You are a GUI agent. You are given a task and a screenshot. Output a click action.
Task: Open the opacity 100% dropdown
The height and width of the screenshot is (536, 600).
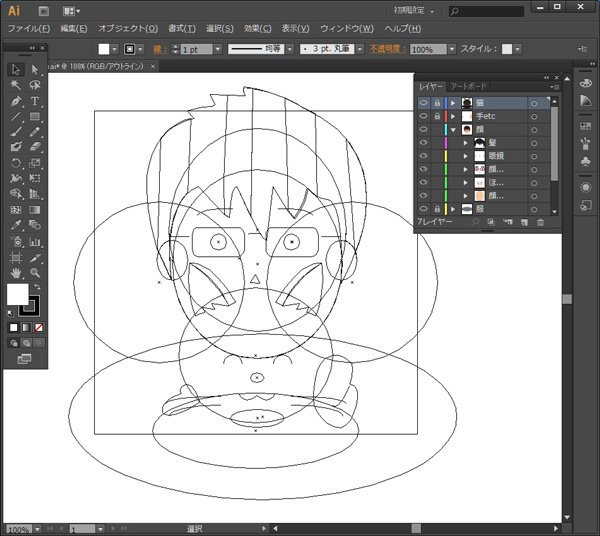click(452, 49)
